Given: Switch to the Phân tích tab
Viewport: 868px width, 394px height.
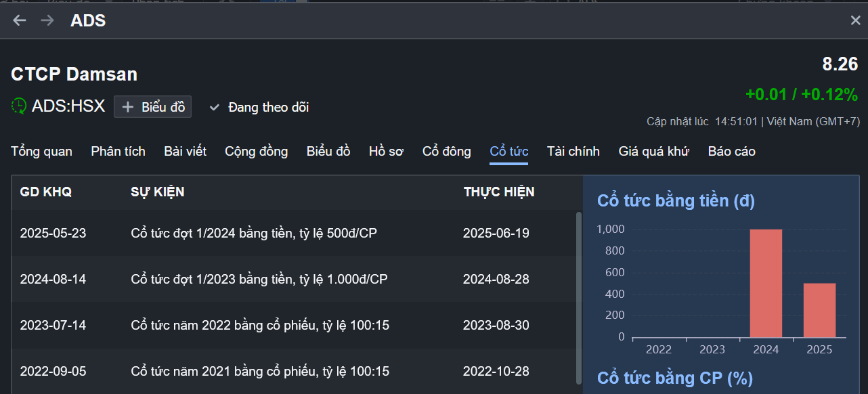Looking at the screenshot, I should (x=118, y=151).
